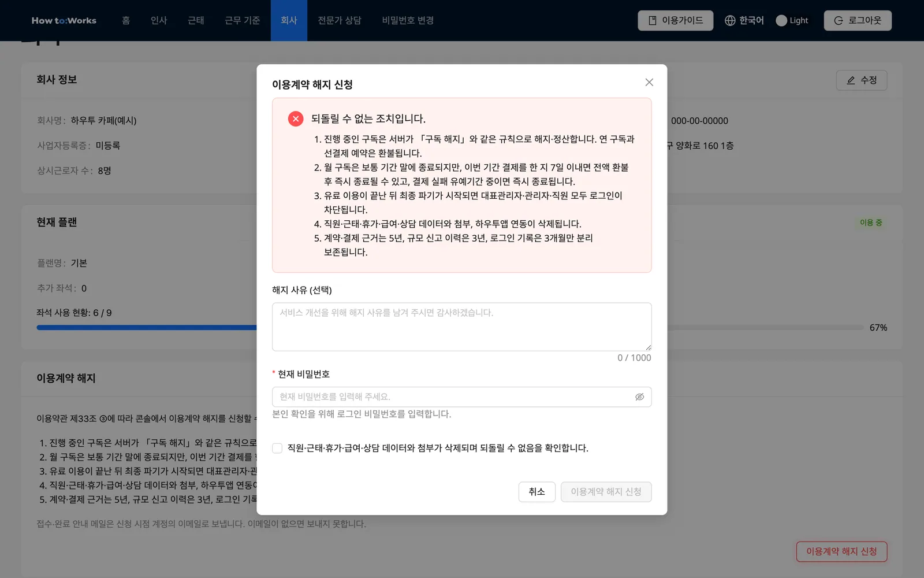The width and height of the screenshot is (924, 578).
Task: Click the 이용 중 status badge
Action: point(871,223)
